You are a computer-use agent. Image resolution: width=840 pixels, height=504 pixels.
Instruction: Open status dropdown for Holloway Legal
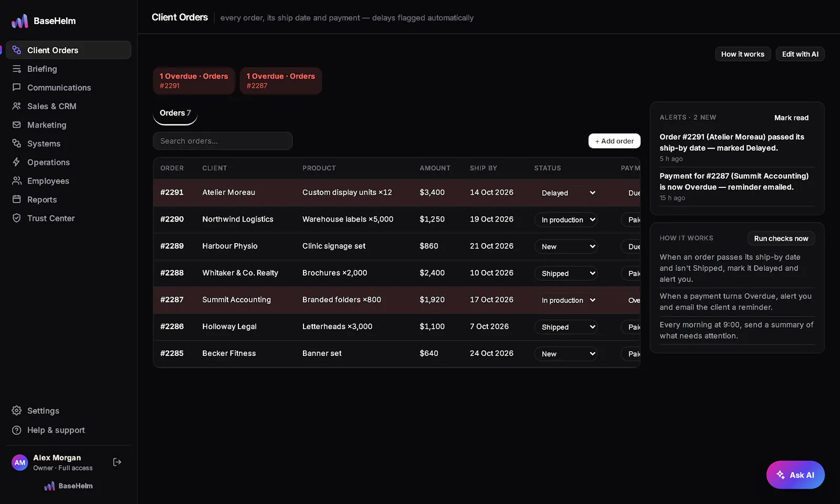(566, 327)
